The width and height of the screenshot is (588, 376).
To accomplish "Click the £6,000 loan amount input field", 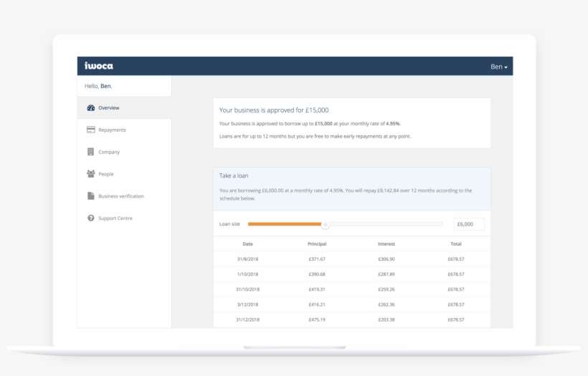I will coord(469,224).
